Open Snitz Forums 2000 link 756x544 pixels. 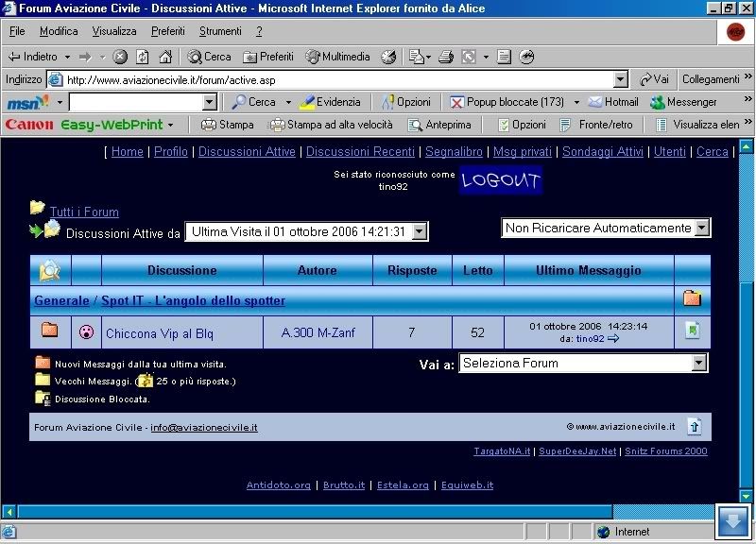666,451
